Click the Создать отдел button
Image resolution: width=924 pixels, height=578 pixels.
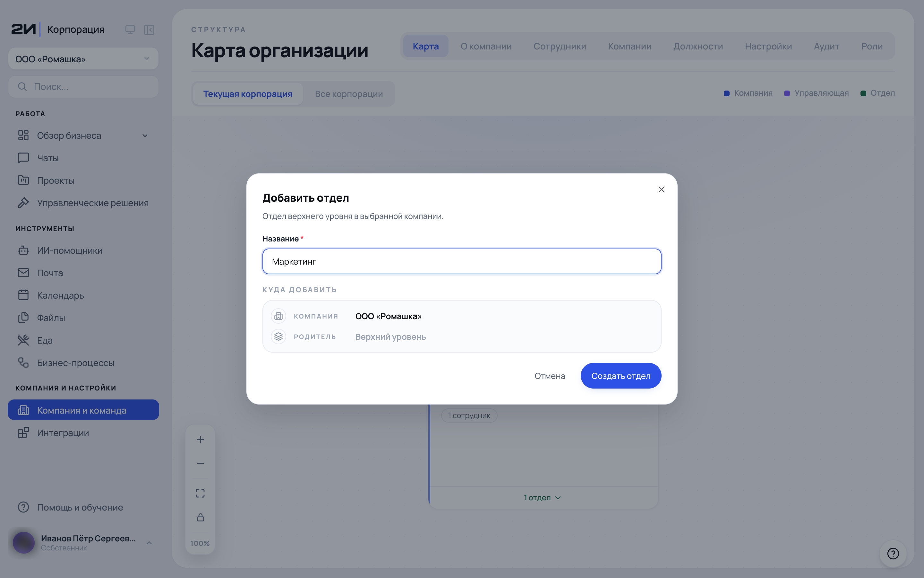621,376
